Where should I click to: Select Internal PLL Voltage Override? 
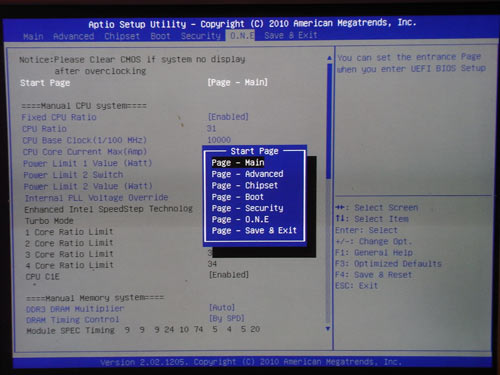tap(96, 198)
